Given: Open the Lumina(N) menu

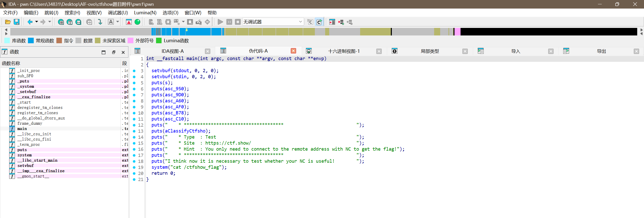Looking at the screenshot, I should 145,13.
